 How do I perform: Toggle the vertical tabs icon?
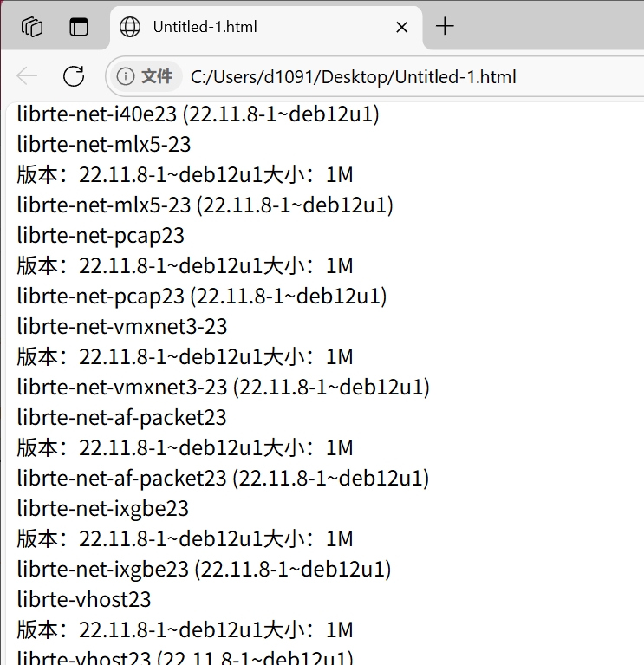78,27
